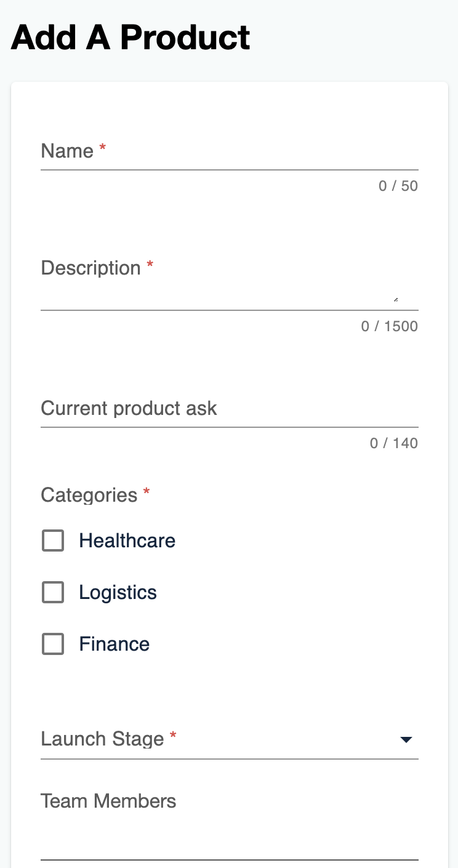Click the Finance category label text
458x868 pixels.
114,645
